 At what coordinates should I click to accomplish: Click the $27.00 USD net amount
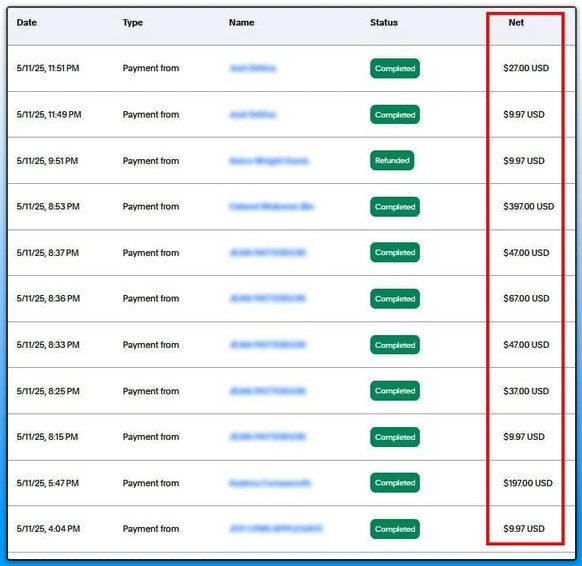526,68
